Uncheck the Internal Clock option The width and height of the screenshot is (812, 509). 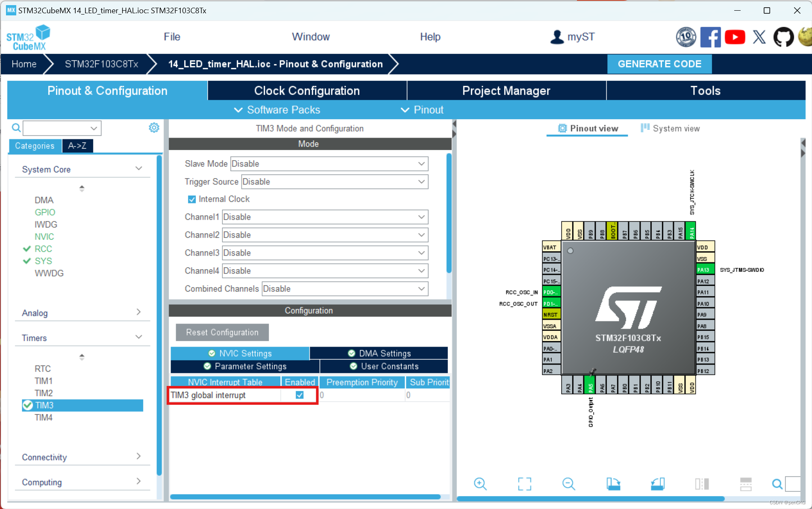pos(192,199)
